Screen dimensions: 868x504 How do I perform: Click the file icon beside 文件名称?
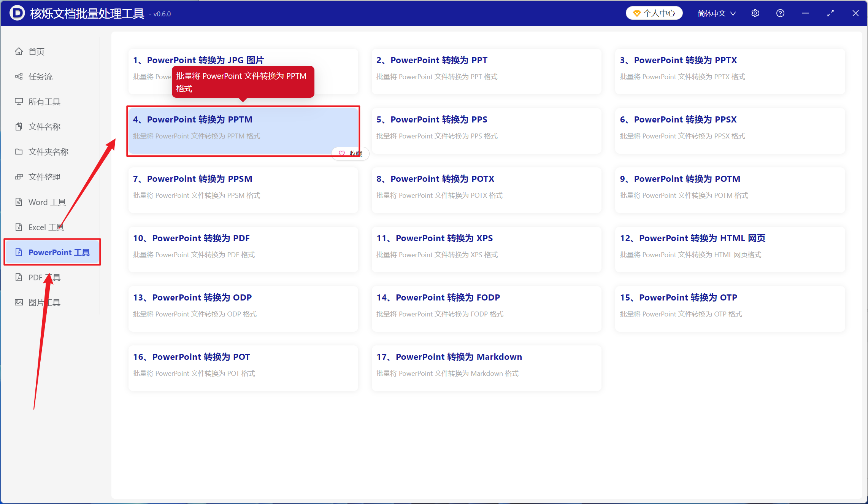click(x=19, y=127)
